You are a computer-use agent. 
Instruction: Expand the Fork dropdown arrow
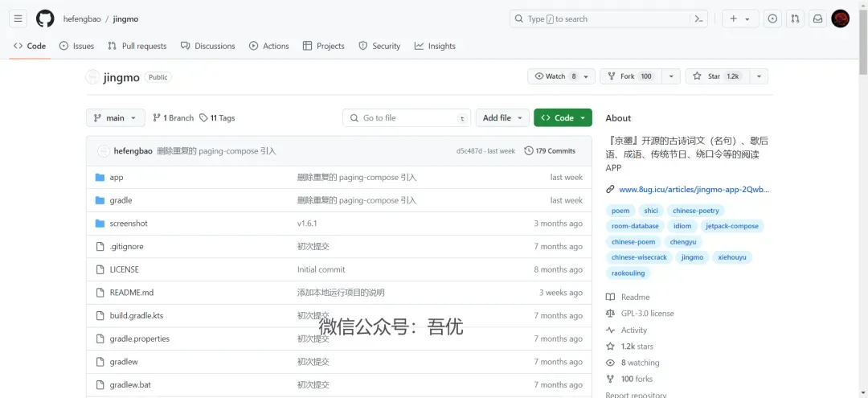[x=671, y=76]
